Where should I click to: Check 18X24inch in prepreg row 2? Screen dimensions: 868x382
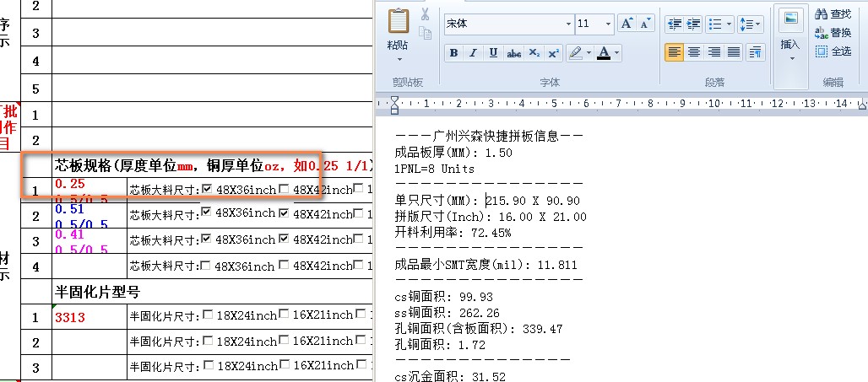[209, 340]
